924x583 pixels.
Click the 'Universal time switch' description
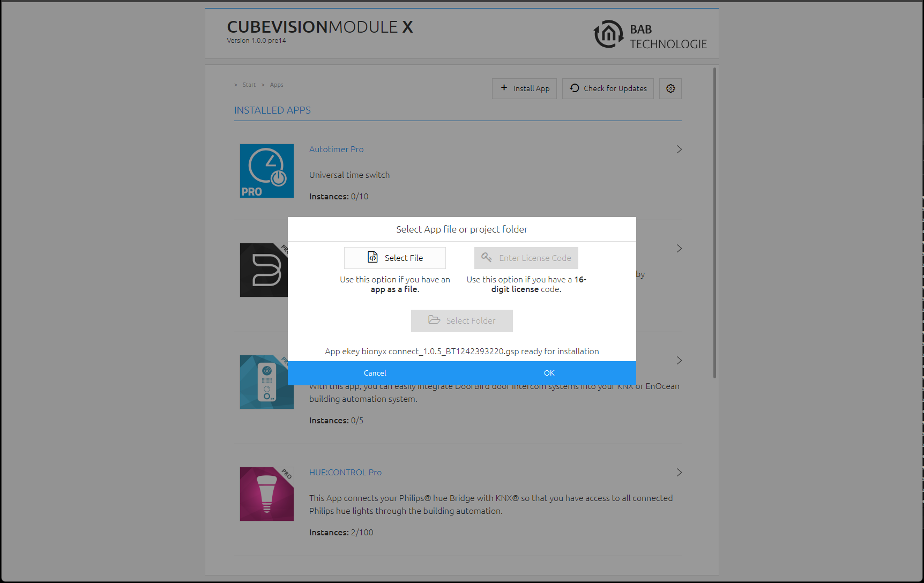349,175
